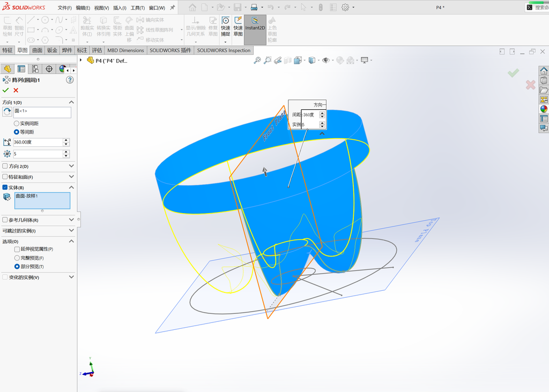Open the ConfigurationManager tab icon

tap(35, 69)
